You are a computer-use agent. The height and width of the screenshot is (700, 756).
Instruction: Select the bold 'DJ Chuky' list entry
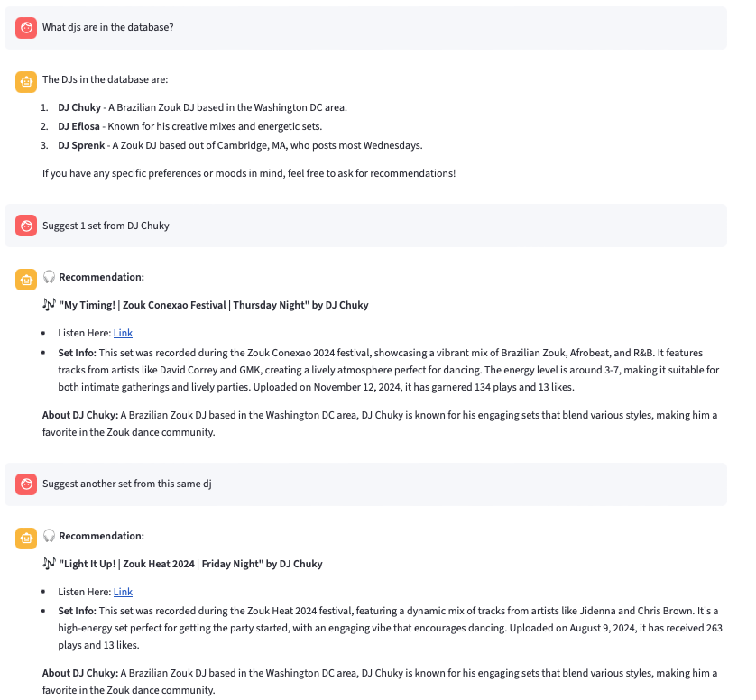pos(79,107)
